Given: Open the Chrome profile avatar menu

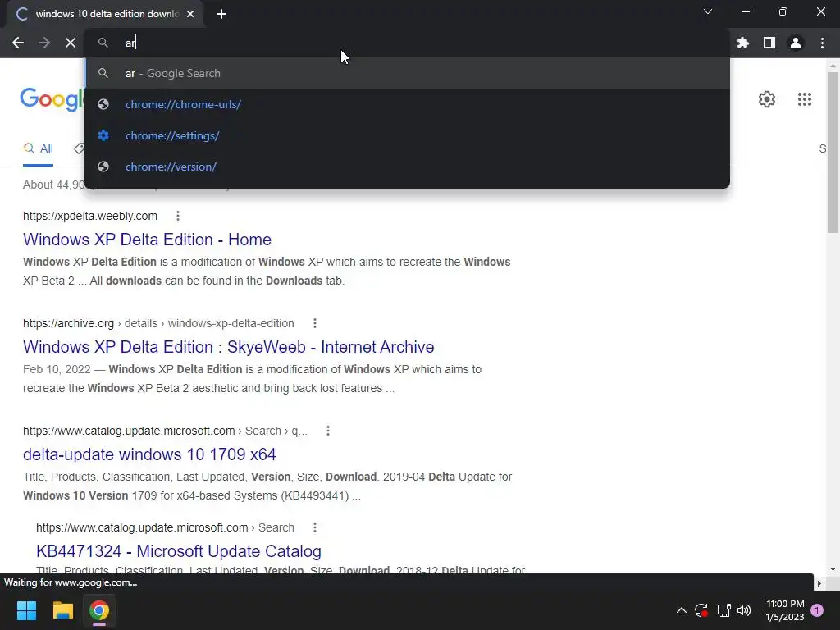Looking at the screenshot, I should (796, 43).
